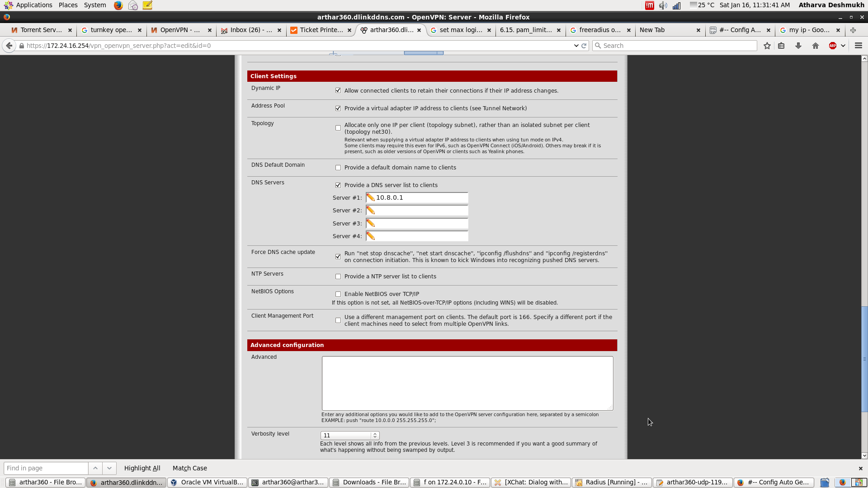Toggle Force DNS cache update checkbox
This screenshot has height=488, width=868.
[338, 257]
